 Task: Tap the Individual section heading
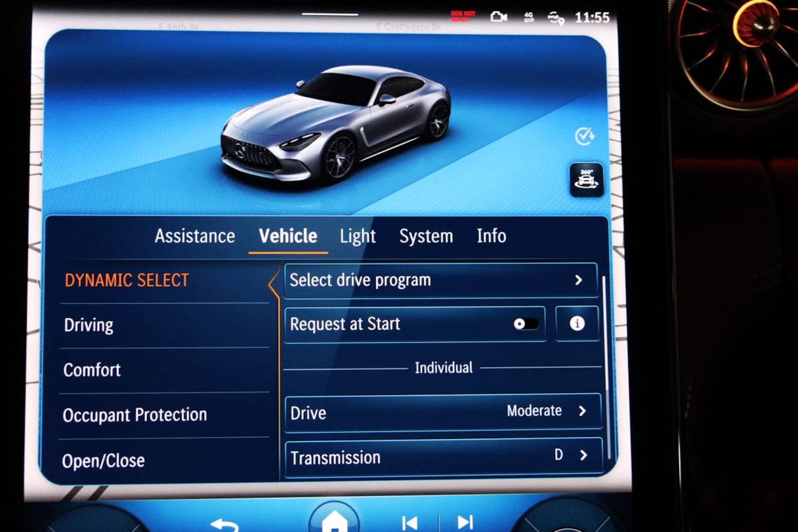tap(444, 368)
